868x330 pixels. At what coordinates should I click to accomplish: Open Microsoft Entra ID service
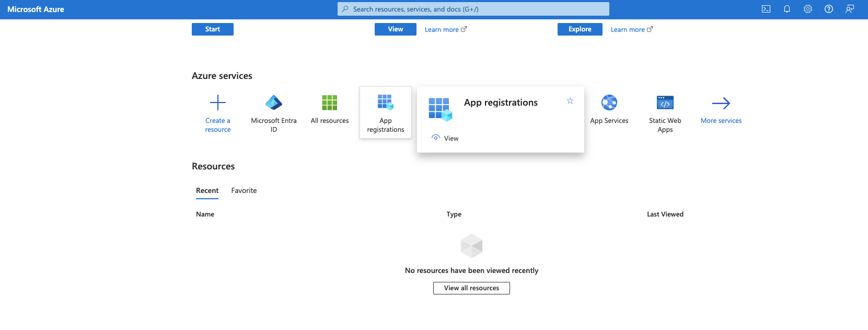(274, 103)
